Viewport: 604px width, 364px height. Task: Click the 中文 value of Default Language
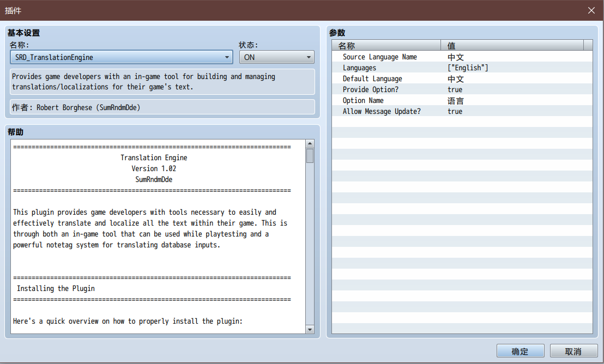click(x=455, y=78)
